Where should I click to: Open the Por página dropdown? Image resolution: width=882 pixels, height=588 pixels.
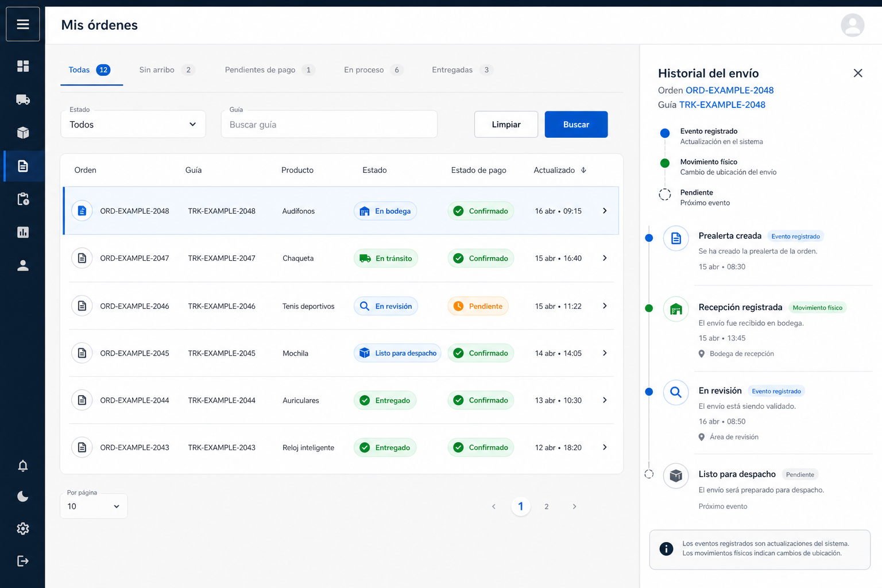[94, 506]
